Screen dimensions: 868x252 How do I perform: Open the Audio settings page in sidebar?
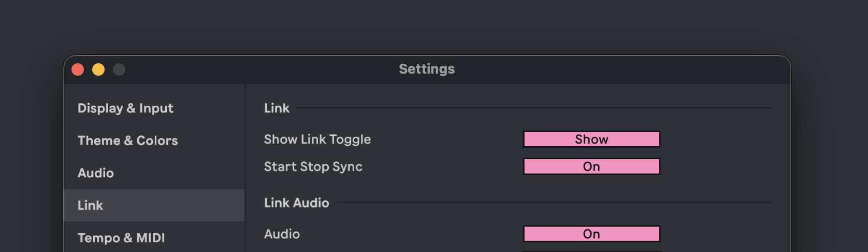click(x=96, y=173)
